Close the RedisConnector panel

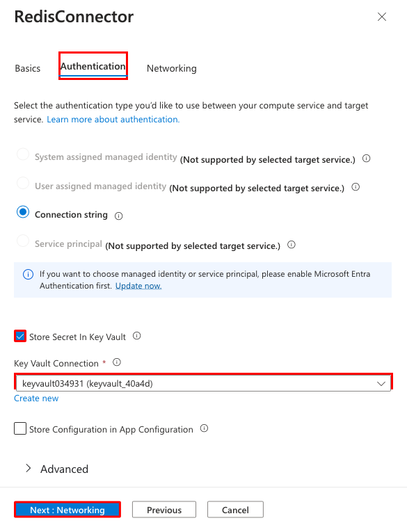[x=382, y=17]
